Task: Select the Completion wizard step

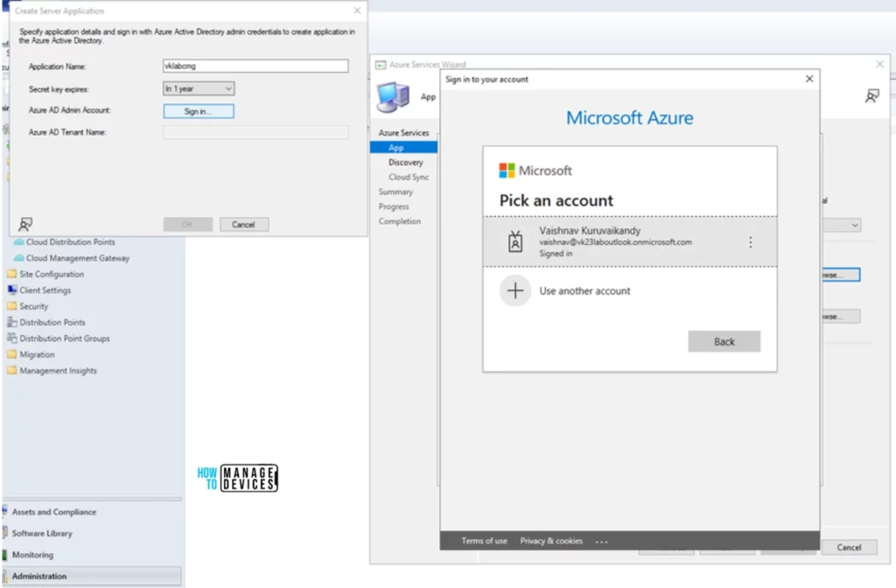Action: tap(399, 221)
